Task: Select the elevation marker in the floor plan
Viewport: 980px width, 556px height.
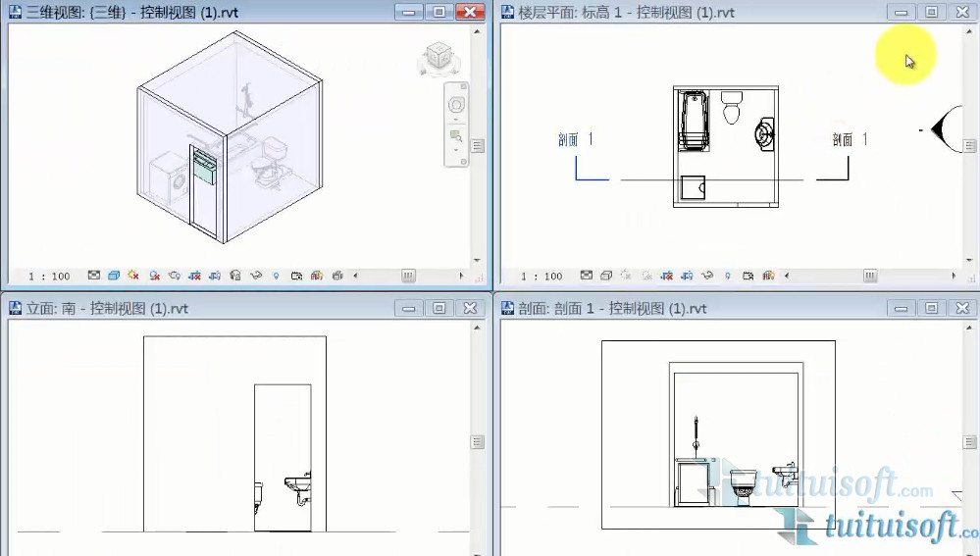Action: tap(946, 130)
